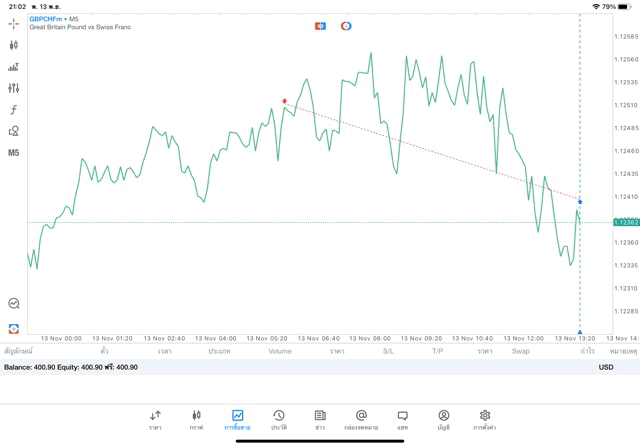Open the indicators list icon
Screen dimensions: 640x447
pyautogui.click(x=14, y=67)
